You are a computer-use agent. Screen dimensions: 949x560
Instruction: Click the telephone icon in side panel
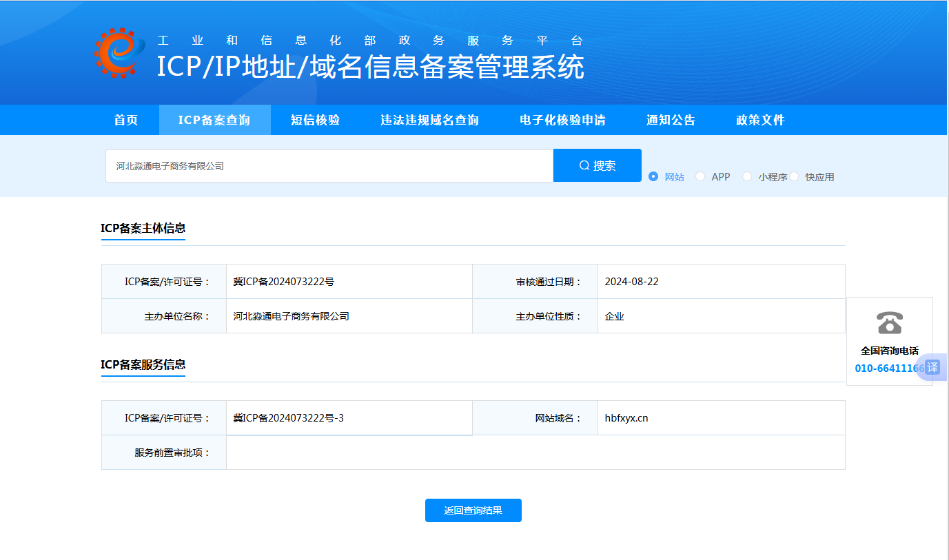(890, 322)
